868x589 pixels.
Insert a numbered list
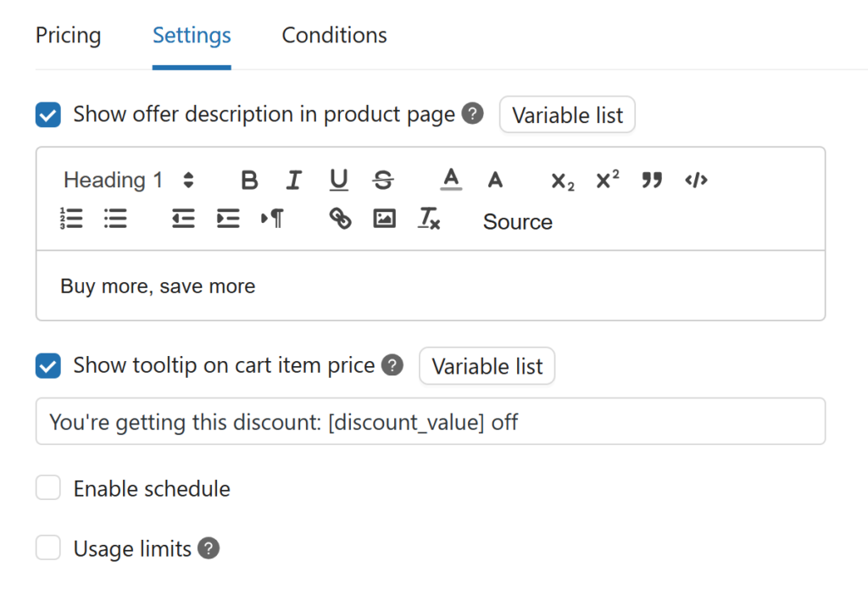pos(72,218)
